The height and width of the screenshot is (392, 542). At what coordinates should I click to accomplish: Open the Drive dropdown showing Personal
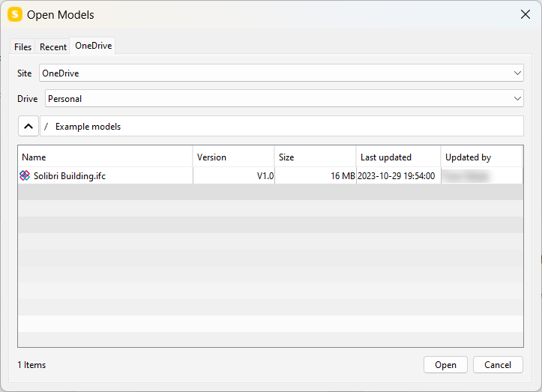[x=284, y=98]
